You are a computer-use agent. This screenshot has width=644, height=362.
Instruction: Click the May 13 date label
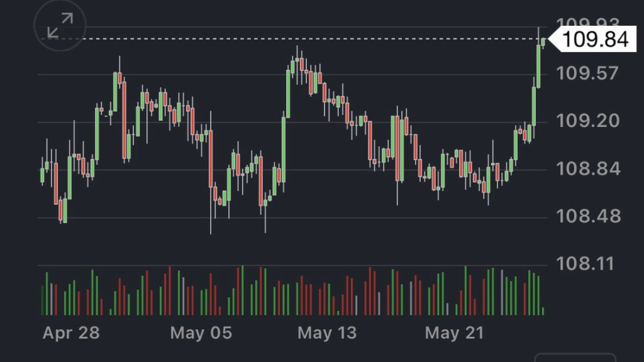(327, 333)
